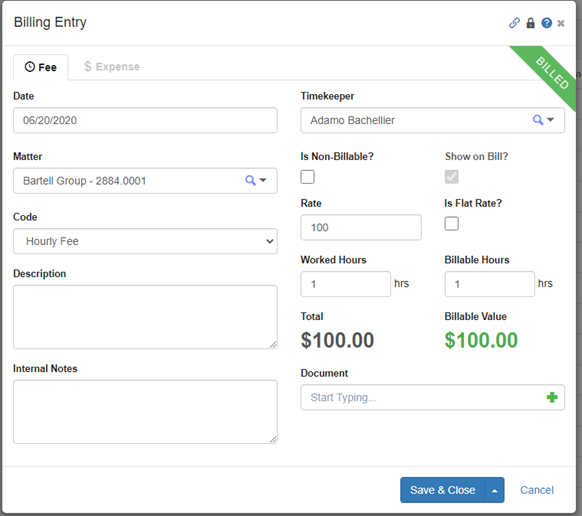Click the clock icon on Fee tab
The width and height of the screenshot is (582, 516).
tap(29, 67)
